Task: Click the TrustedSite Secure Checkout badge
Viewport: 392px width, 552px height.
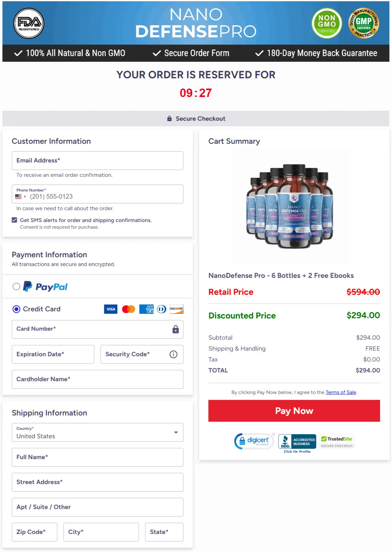Action: point(337,441)
